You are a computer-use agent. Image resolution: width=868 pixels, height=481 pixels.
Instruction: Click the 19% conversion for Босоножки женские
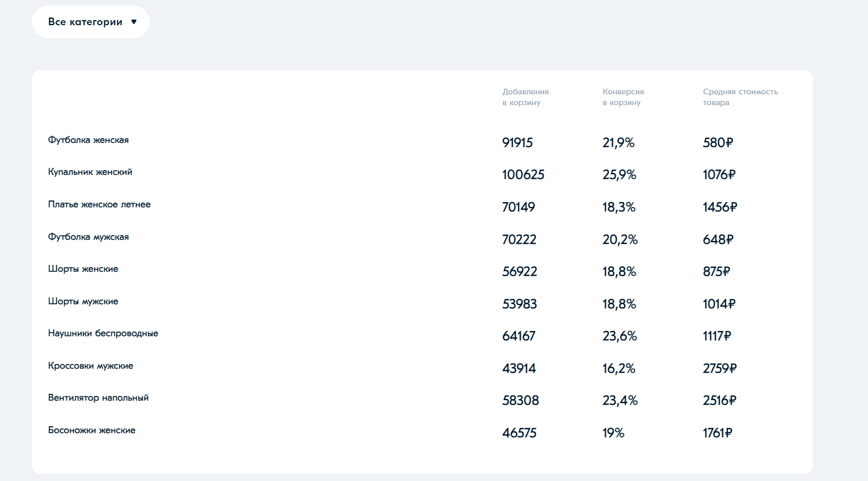613,433
